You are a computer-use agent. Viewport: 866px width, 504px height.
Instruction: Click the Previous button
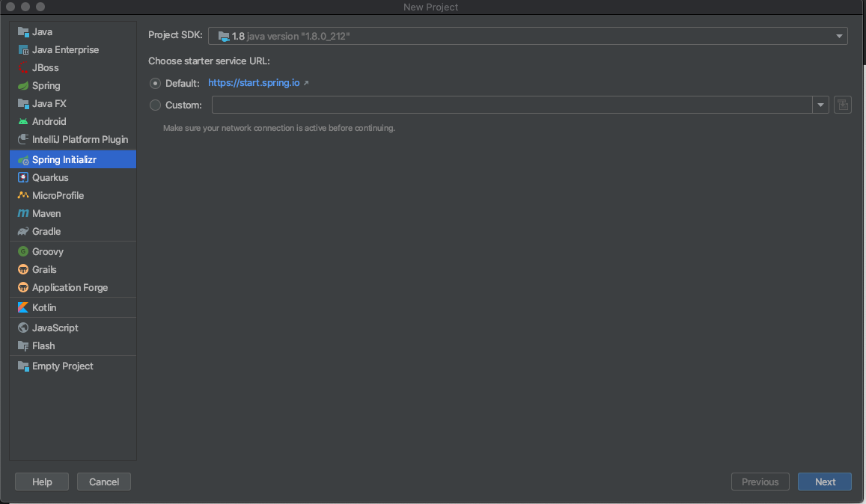coord(760,482)
